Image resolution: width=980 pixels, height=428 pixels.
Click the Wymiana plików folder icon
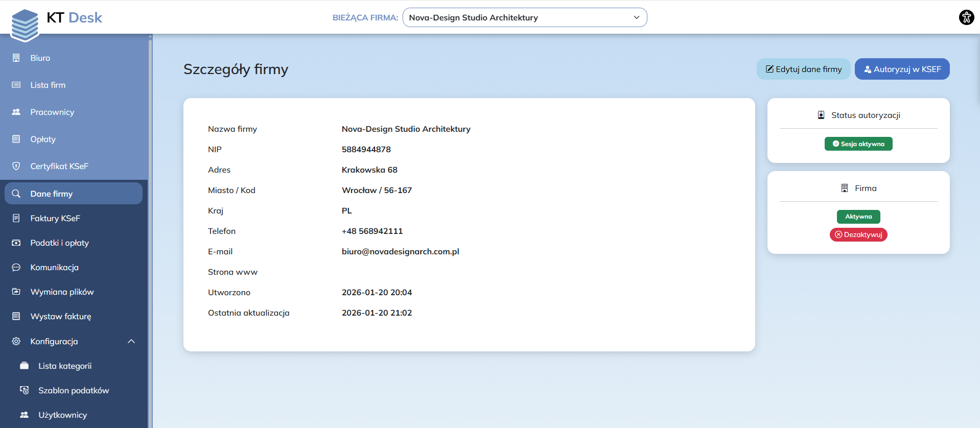pos(16,292)
